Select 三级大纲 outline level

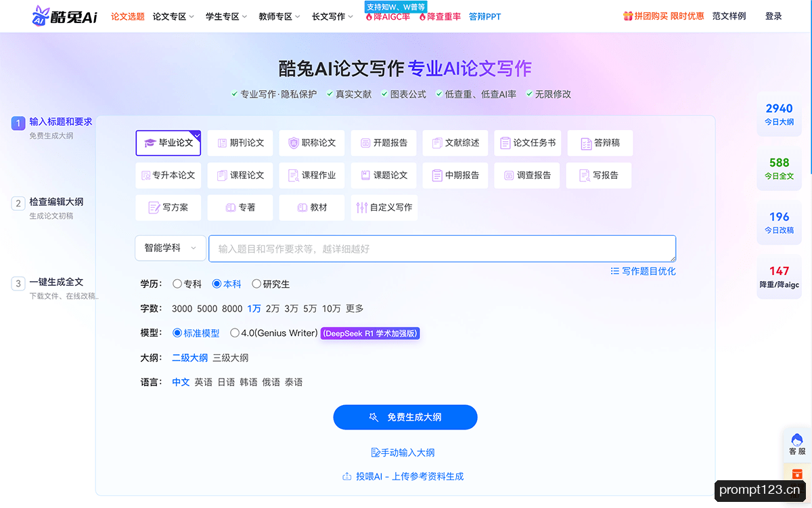click(x=230, y=358)
